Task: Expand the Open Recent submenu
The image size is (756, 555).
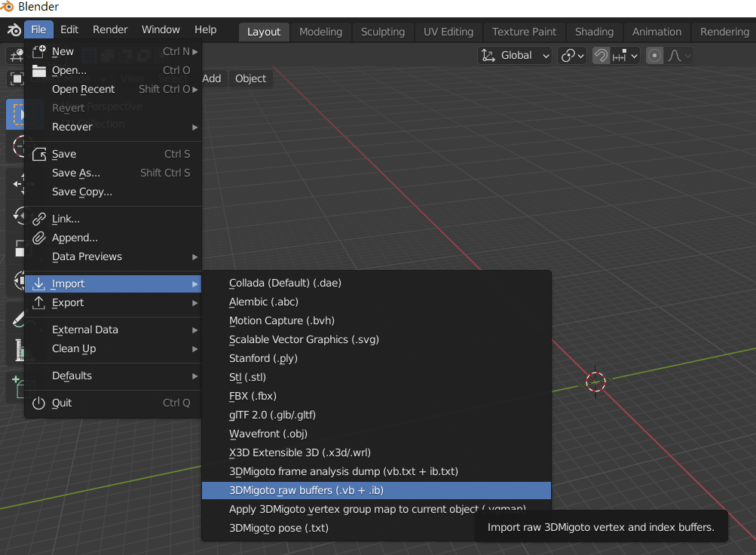Action: pos(113,89)
